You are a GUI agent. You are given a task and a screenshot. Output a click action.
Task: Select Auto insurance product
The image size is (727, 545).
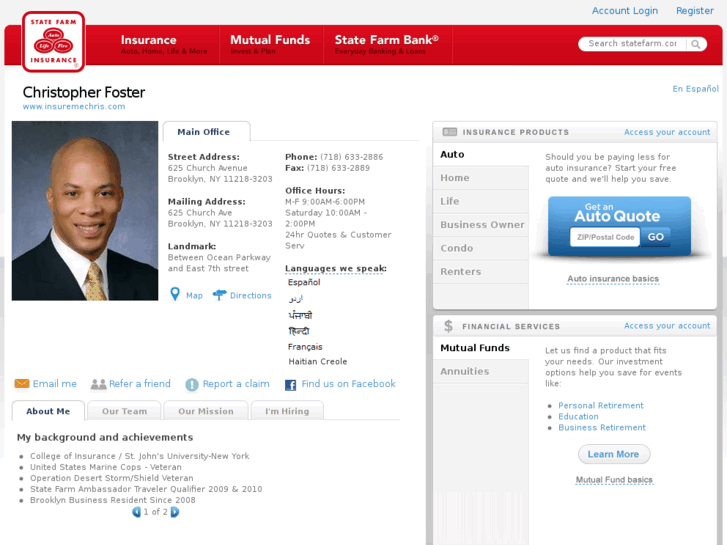481,154
